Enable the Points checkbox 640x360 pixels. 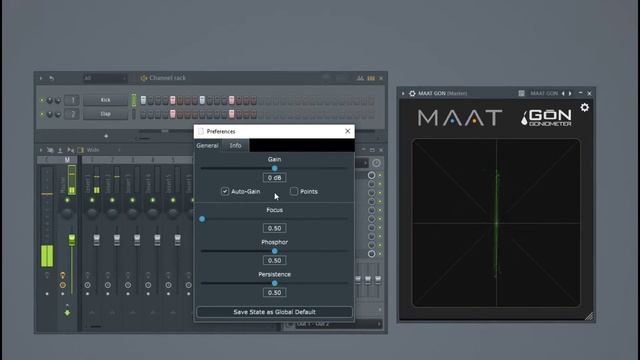tap(294, 191)
